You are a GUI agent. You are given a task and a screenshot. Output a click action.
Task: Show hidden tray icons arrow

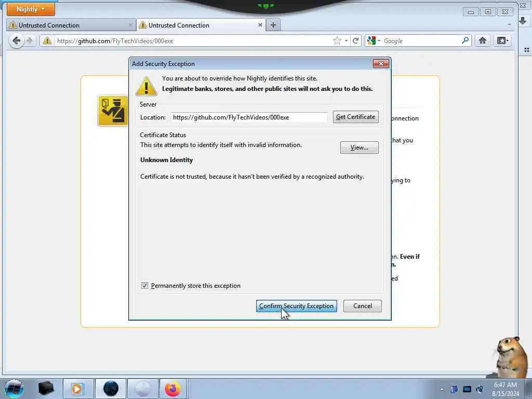tap(442, 389)
